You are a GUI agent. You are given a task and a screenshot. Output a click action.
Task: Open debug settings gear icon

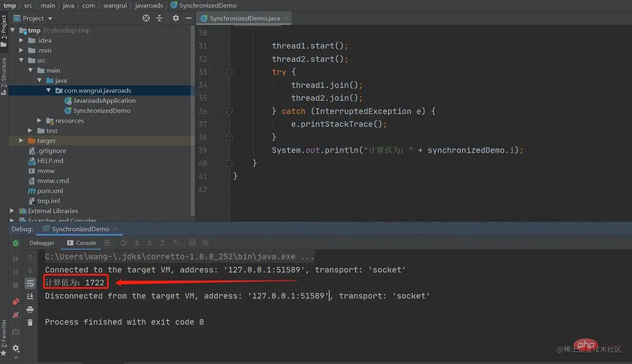pyautogui.click(x=15, y=348)
